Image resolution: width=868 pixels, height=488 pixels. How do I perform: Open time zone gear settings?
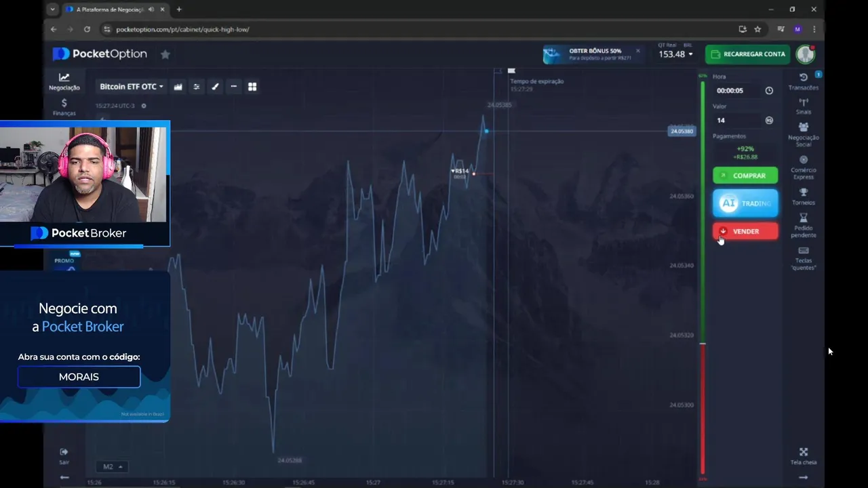click(x=143, y=106)
